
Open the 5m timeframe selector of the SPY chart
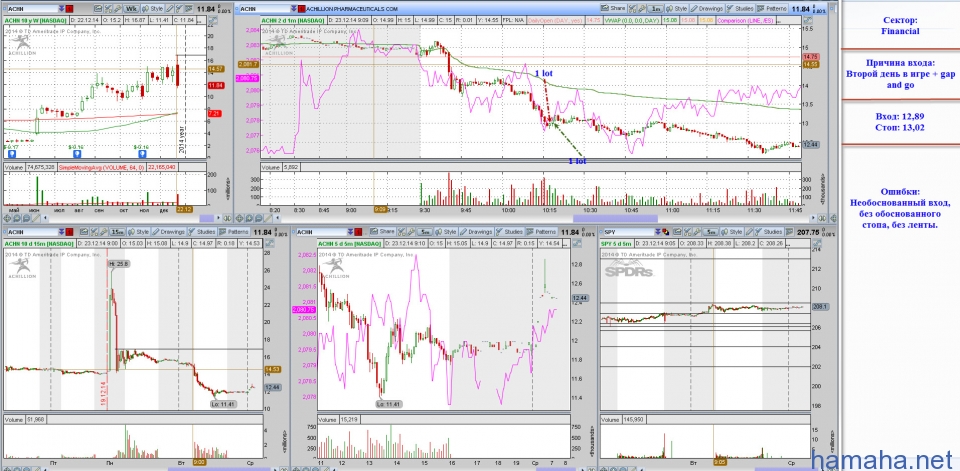point(711,232)
